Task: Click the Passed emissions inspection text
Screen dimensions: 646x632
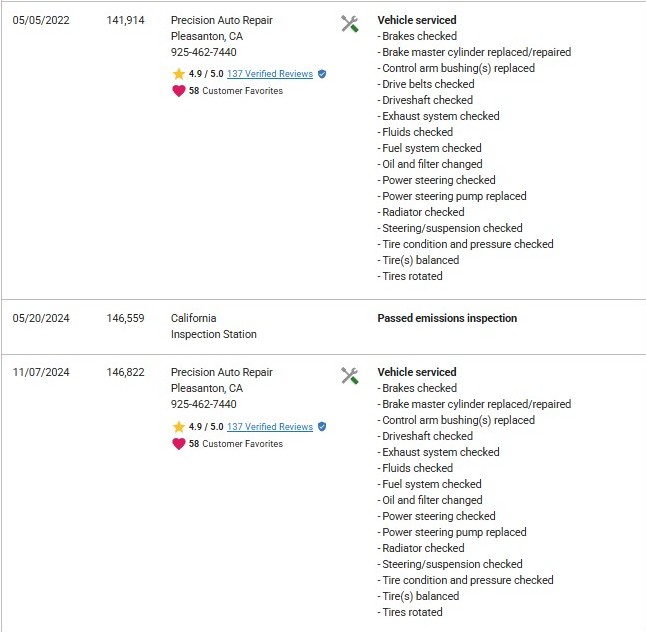Action: coord(447,318)
